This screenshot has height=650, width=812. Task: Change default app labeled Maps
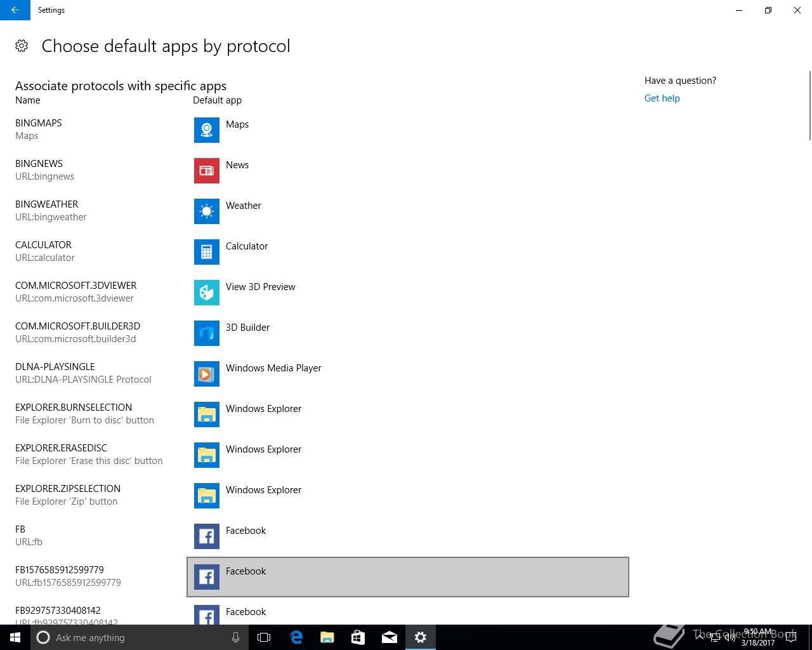coord(237,124)
